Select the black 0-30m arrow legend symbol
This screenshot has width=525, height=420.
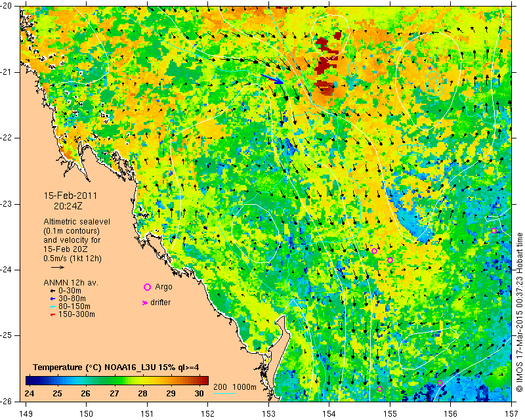pos(52,291)
